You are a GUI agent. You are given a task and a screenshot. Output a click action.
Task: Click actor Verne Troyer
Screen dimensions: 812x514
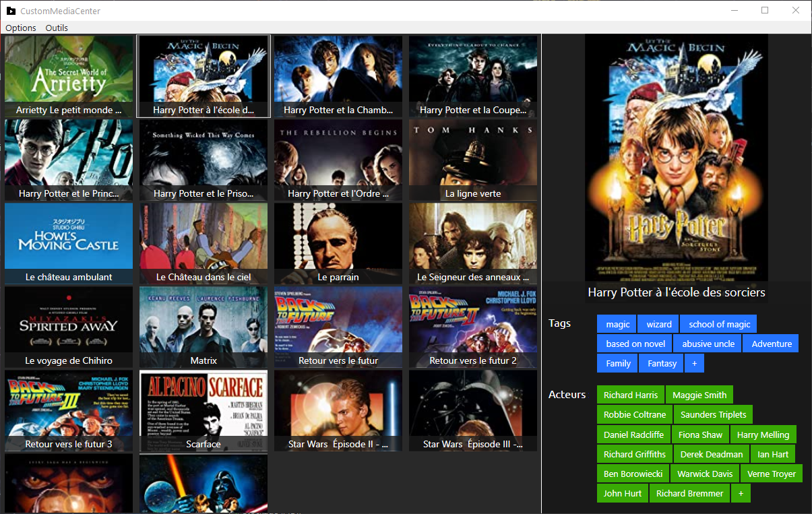(x=772, y=474)
